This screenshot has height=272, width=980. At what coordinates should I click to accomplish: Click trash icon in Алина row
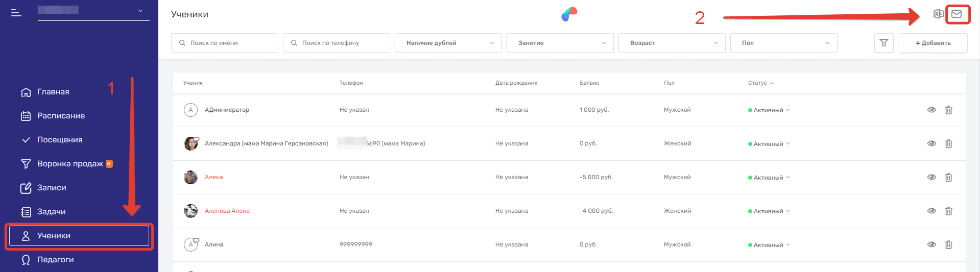(948, 244)
